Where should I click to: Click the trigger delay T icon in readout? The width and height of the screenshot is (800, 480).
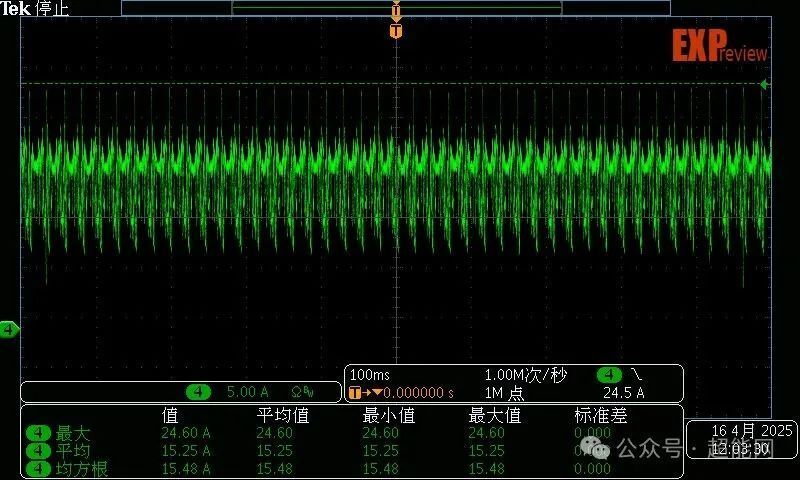coord(355,393)
